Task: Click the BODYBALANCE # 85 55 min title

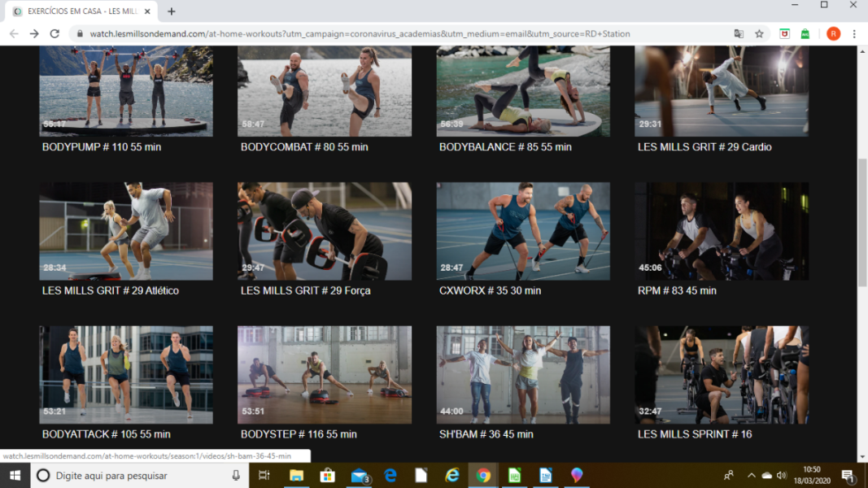Action: pos(505,147)
